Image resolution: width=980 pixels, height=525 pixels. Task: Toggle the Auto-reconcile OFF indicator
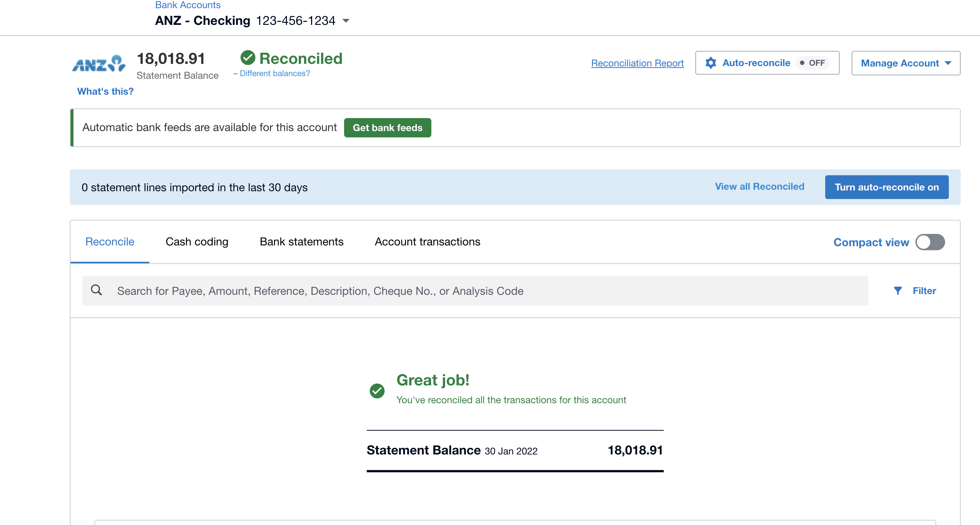812,63
